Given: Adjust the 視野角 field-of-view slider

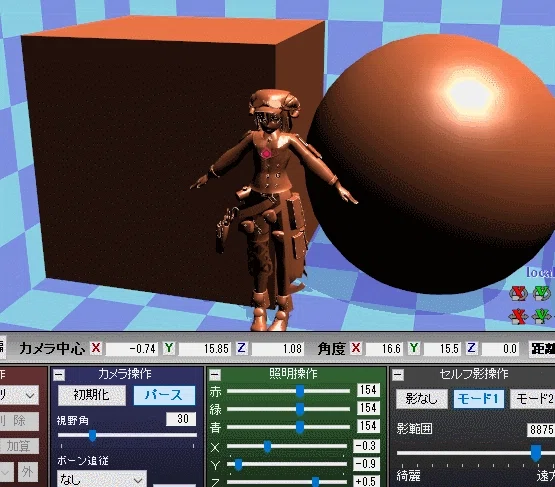Looking at the screenshot, I should pyautogui.click(x=127, y=435).
